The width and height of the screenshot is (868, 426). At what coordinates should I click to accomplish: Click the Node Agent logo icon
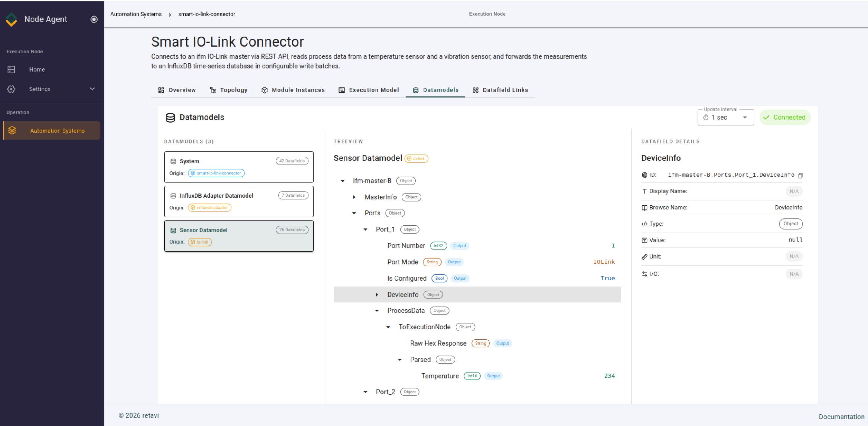pyautogui.click(x=11, y=19)
